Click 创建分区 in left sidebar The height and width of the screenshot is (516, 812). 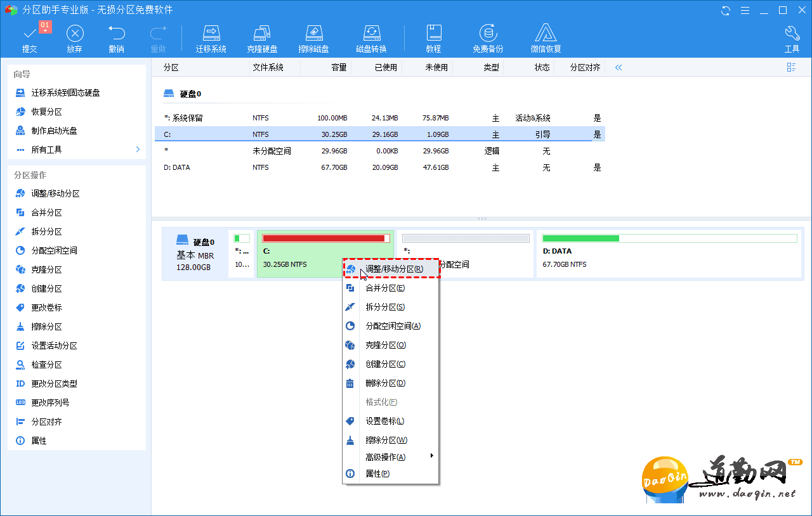tap(39, 288)
